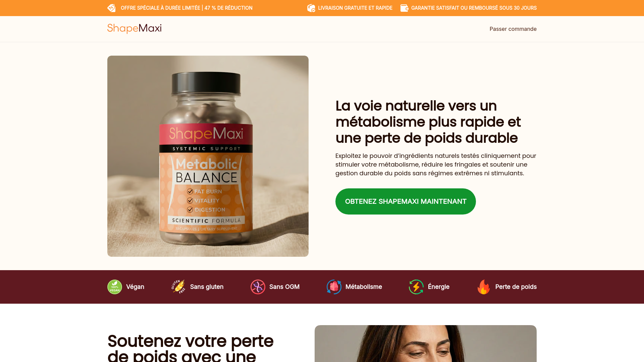Click the Livraison gratuite et rapide text
The width and height of the screenshot is (644, 362).
tap(355, 8)
